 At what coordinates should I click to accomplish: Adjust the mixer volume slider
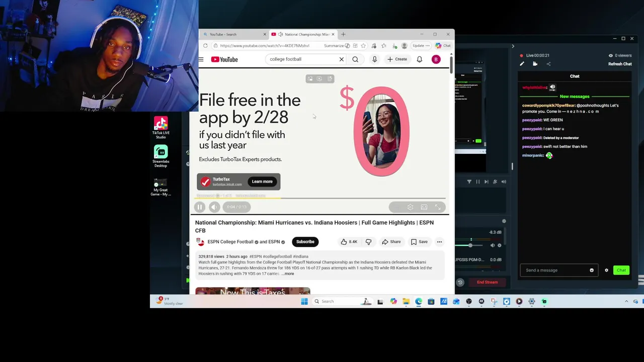[470, 245]
